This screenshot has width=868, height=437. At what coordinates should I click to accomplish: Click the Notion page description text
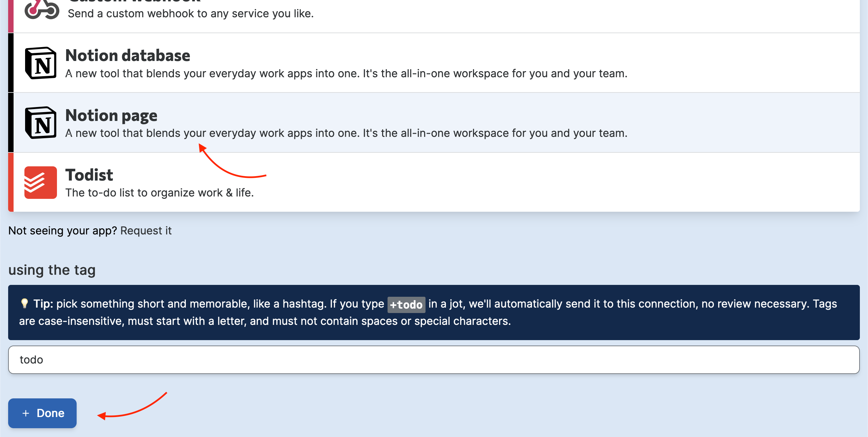pos(346,133)
